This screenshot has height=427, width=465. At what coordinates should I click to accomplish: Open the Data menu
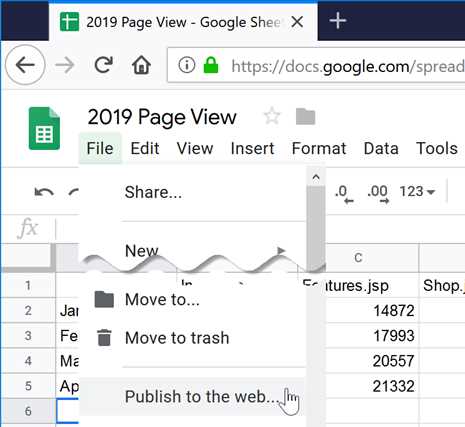(x=381, y=148)
